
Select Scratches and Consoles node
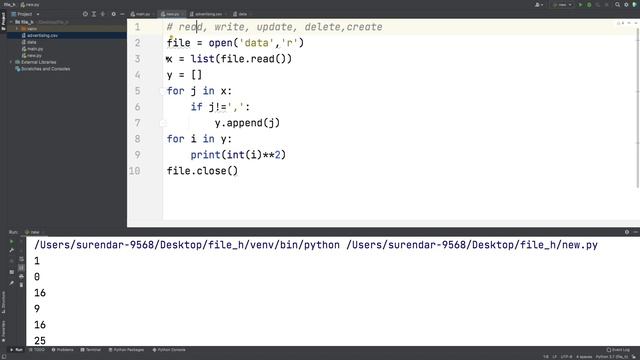click(x=42, y=69)
